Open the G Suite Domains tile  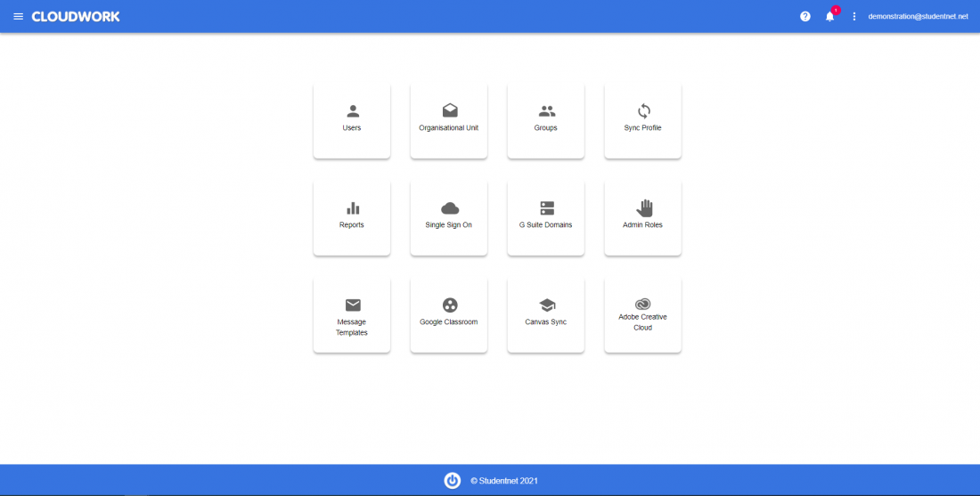[x=546, y=217]
